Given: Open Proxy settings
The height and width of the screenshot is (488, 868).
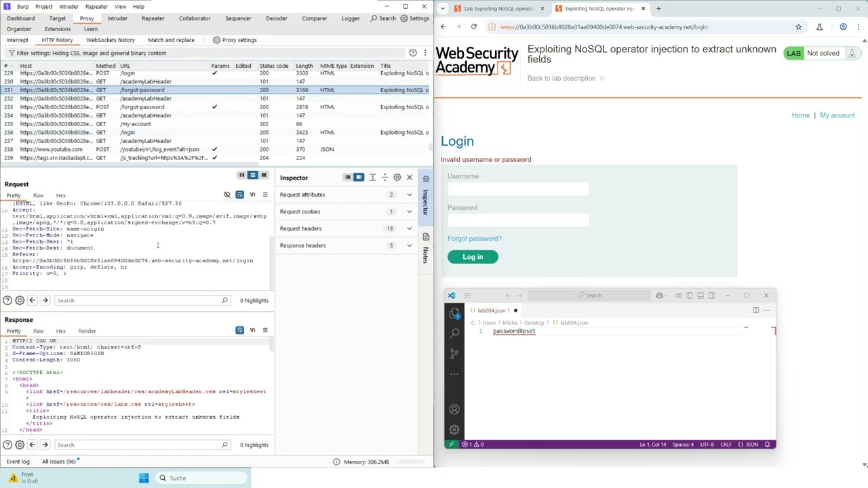Looking at the screenshot, I should click(x=235, y=40).
